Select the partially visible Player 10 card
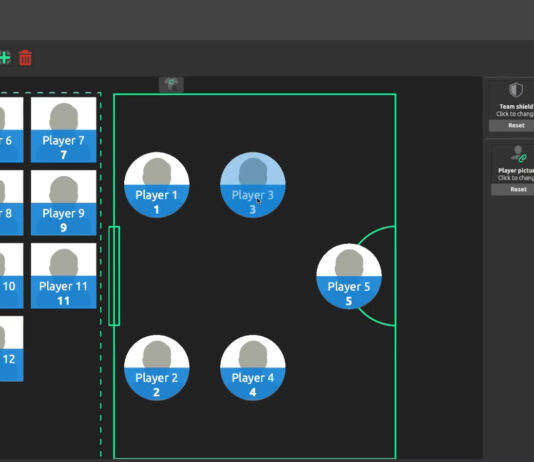Viewport: 534px width, 462px height. point(12,276)
